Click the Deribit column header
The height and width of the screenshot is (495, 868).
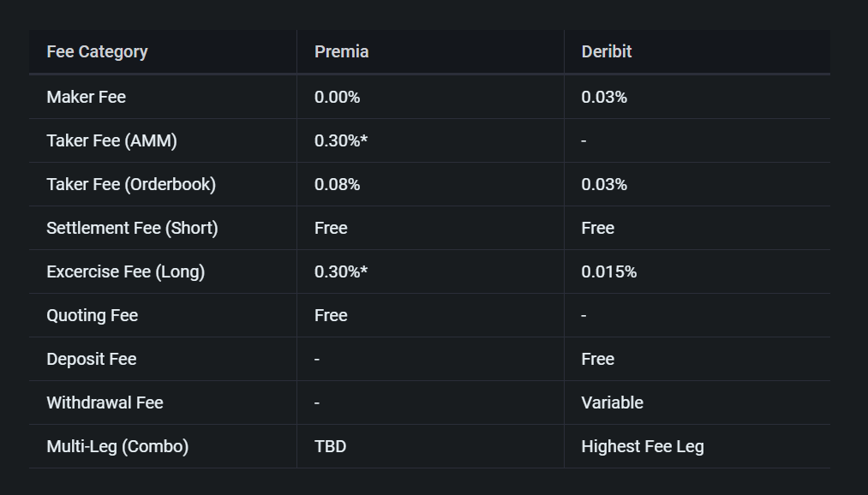(x=606, y=51)
